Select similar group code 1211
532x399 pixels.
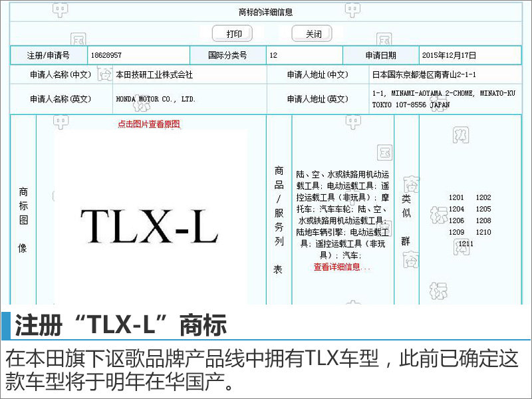[x=466, y=243]
